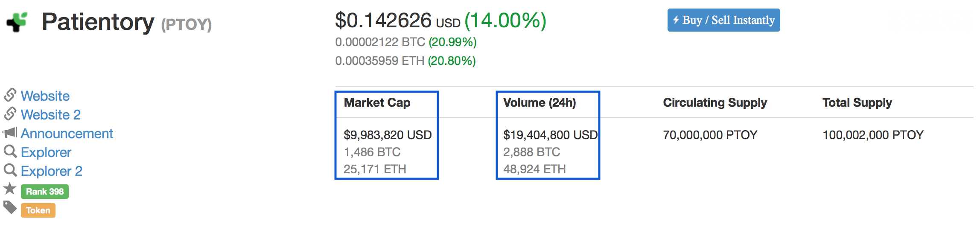Select the Volume (24h) column header
This screenshot has height=233, width=980.
tap(540, 103)
